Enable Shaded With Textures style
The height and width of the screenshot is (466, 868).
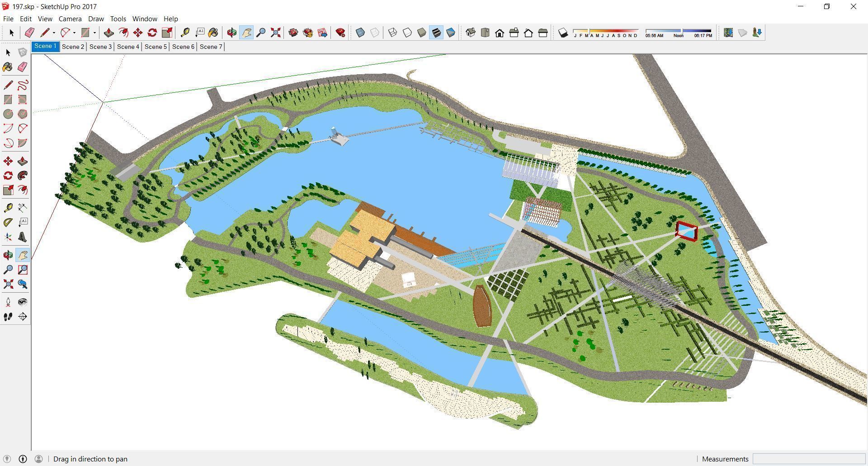(x=436, y=33)
